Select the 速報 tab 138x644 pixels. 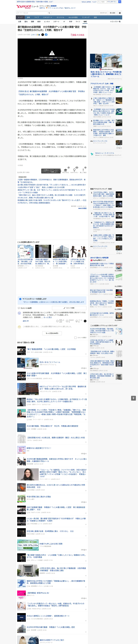coord(28,17)
